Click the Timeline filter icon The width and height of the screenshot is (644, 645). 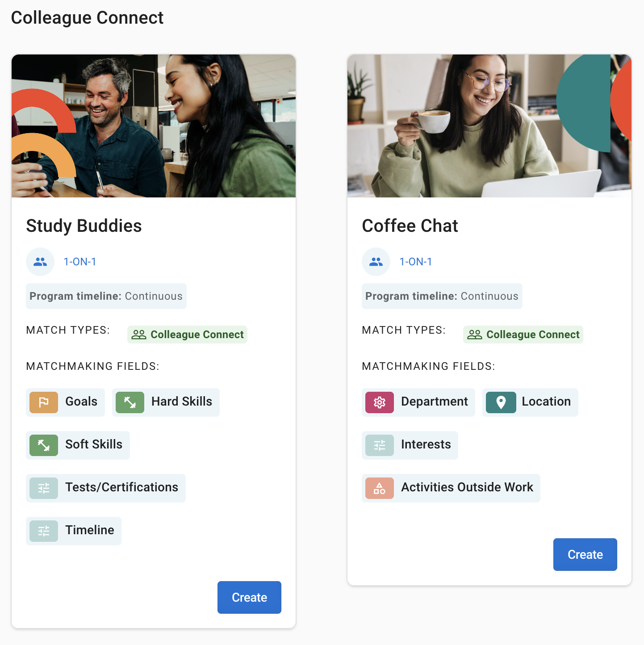[x=43, y=531]
